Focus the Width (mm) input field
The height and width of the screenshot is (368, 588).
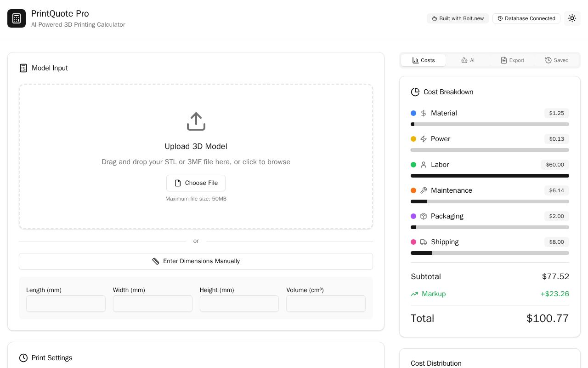pos(153,304)
